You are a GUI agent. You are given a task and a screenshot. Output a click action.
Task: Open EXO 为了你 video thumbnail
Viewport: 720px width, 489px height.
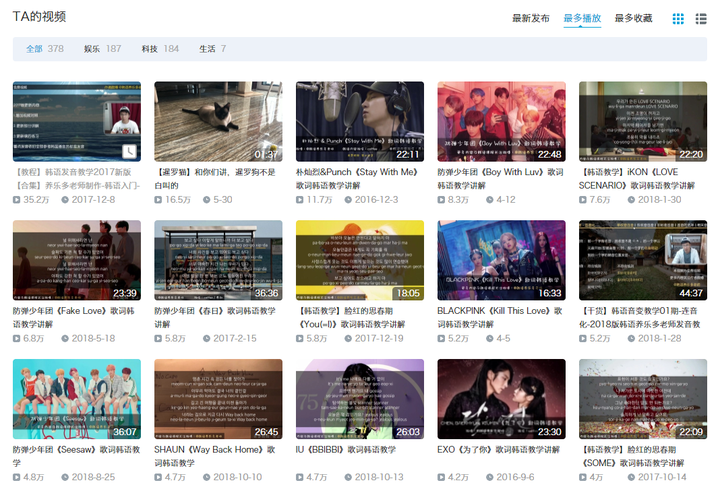(x=501, y=399)
